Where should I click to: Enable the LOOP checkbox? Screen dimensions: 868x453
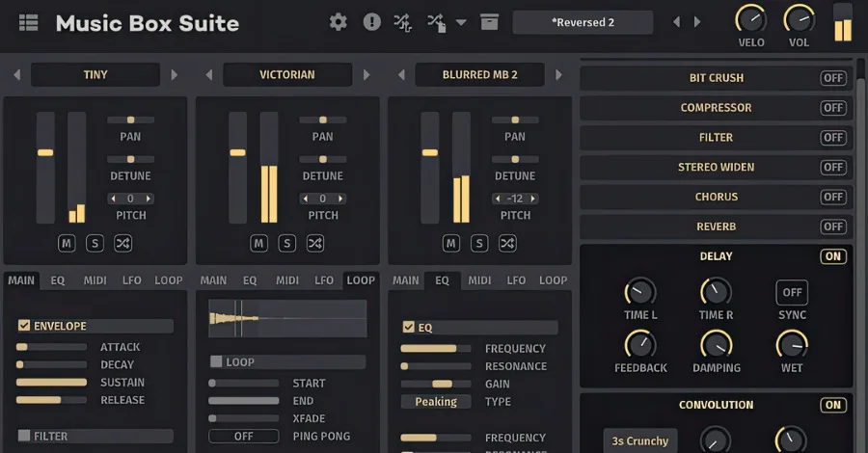click(x=216, y=361)
